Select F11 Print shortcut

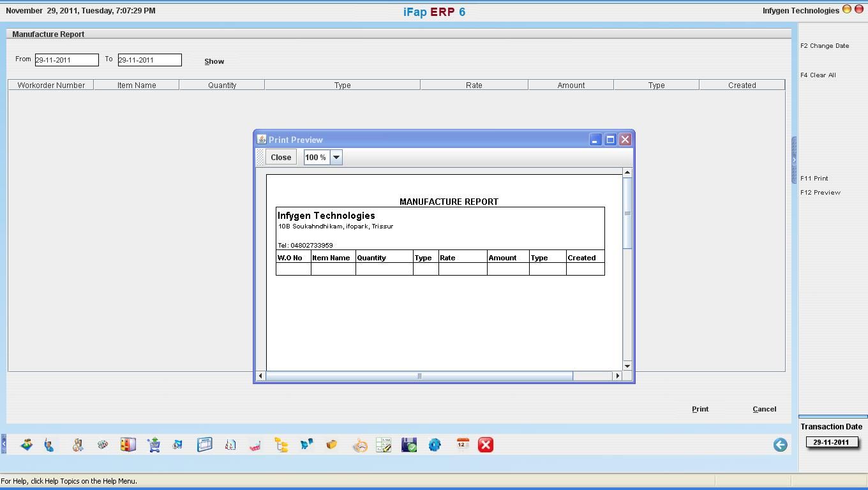(814, 179)
